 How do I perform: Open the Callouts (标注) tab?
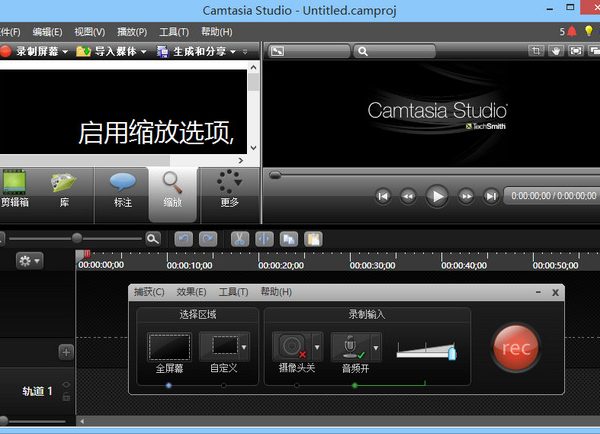[122, 187]
